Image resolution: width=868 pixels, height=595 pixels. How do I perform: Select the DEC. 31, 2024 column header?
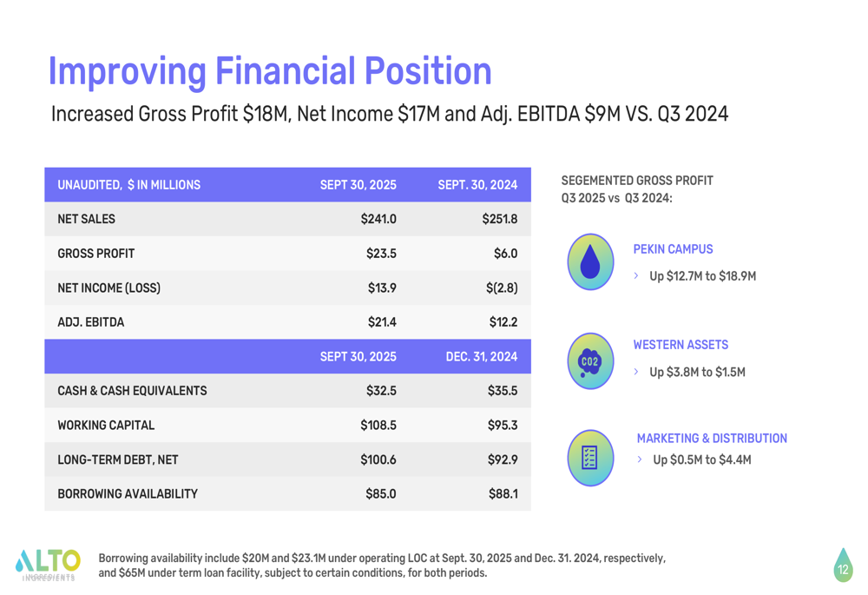pos(480,357)
